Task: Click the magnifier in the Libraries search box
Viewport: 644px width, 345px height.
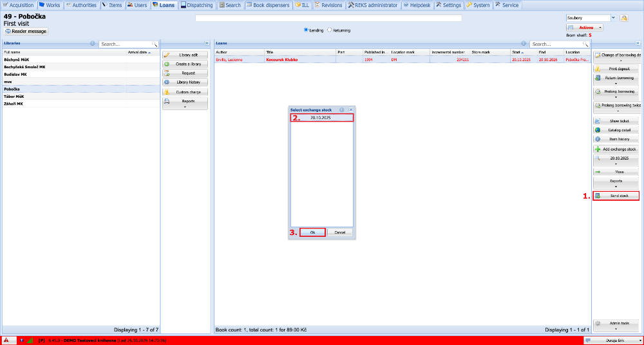Action: click(155, 44)
